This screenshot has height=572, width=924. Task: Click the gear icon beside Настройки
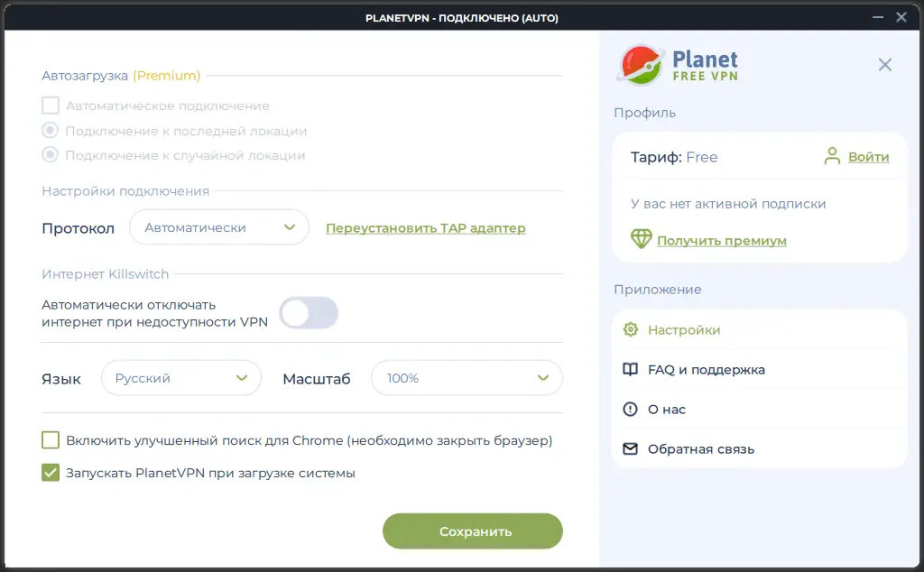(x=631, y=329)
